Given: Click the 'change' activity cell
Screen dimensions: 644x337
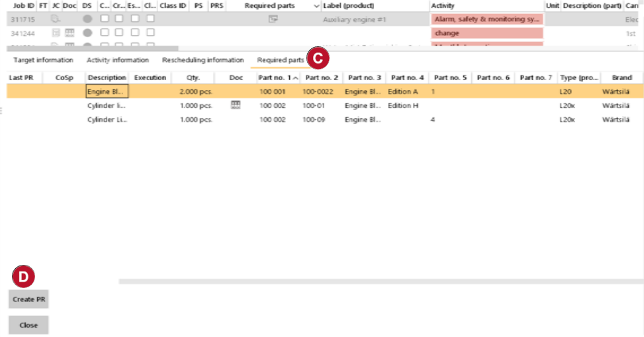Looking at the screenshot, I should [486, 33].
